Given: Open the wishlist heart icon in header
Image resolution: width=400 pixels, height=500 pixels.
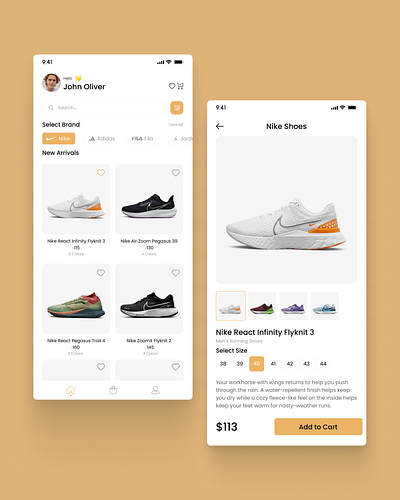Looking at the screenshot, I should tap(172, 86).
